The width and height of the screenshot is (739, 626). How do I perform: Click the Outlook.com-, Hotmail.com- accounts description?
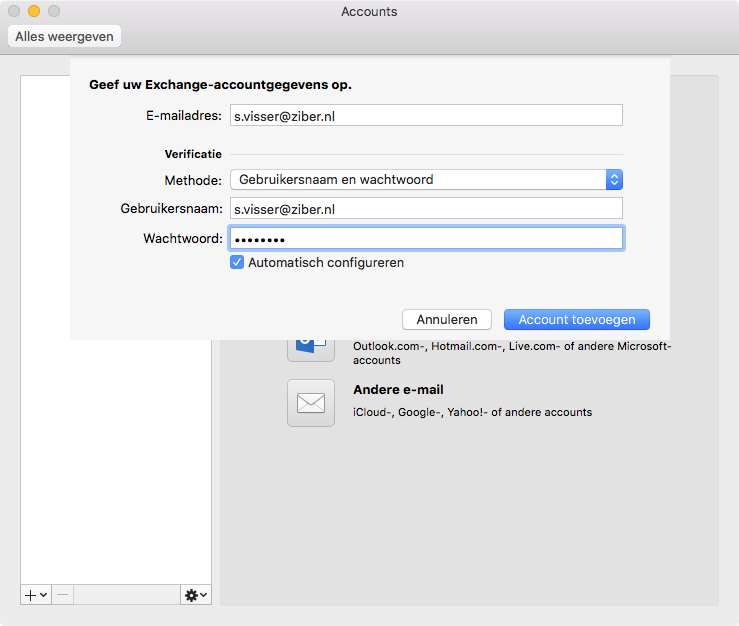[x=512, y=353]
